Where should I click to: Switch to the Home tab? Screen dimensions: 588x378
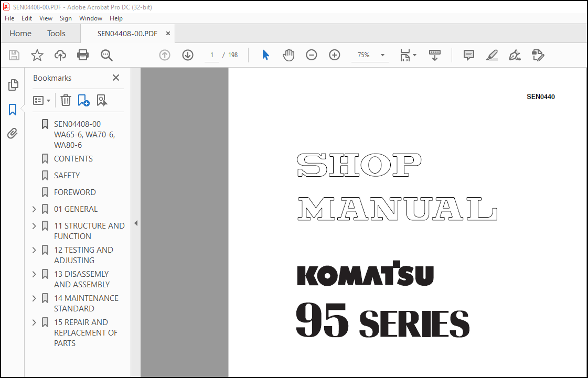[x=20, y=34]
